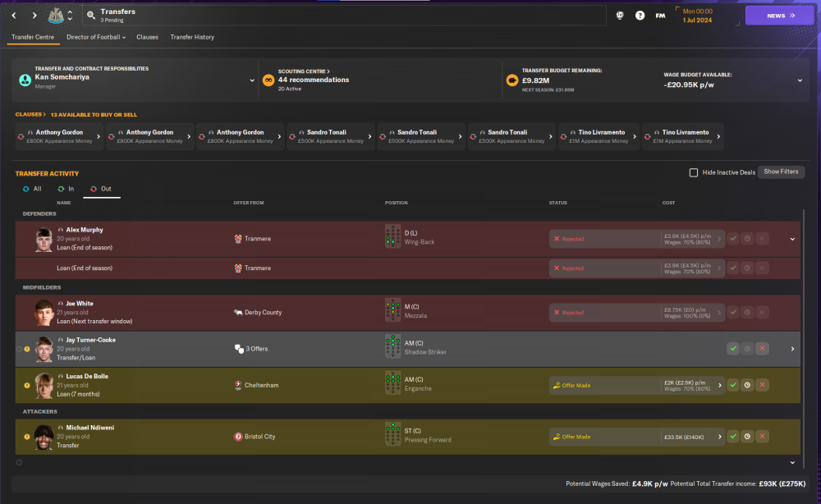821x504 pixels.
Task: Tick the Hide Inactive Deals checkbox
Action: [693, 172]
